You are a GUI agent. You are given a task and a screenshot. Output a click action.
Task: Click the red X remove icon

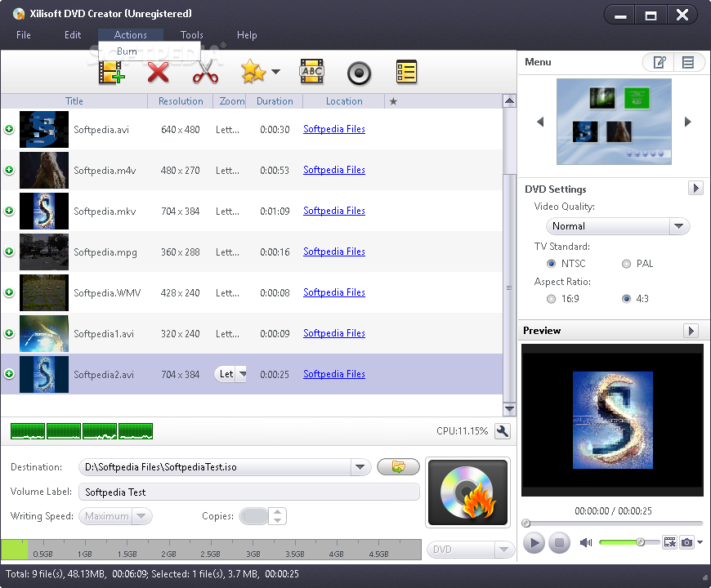(158, 73)
